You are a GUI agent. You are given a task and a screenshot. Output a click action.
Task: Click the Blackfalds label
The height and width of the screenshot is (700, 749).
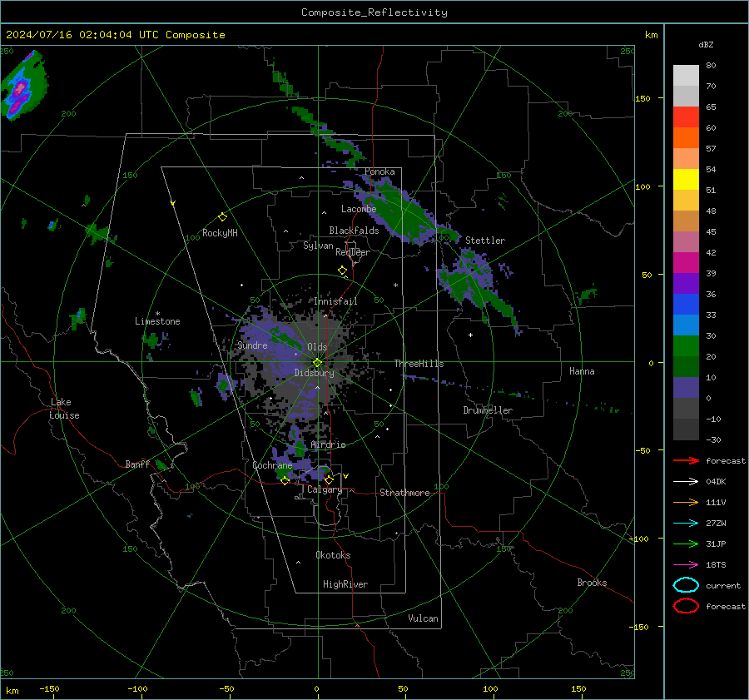354,231
